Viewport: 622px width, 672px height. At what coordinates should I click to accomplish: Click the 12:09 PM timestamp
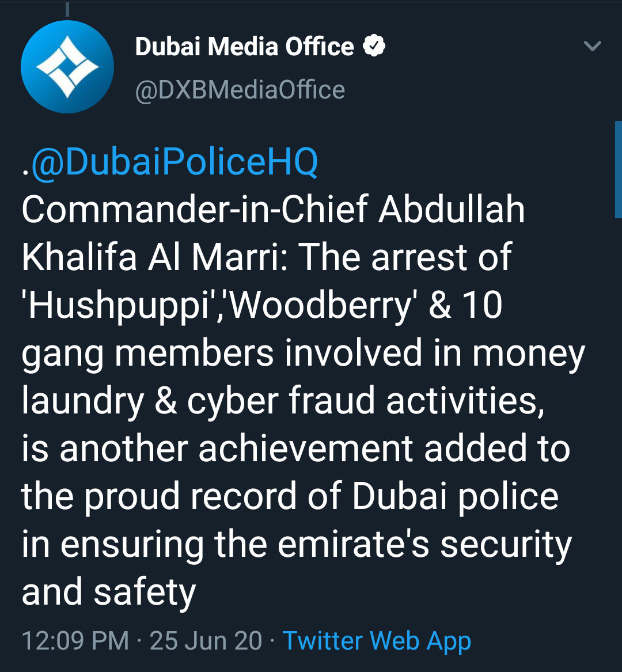[75, 640]
